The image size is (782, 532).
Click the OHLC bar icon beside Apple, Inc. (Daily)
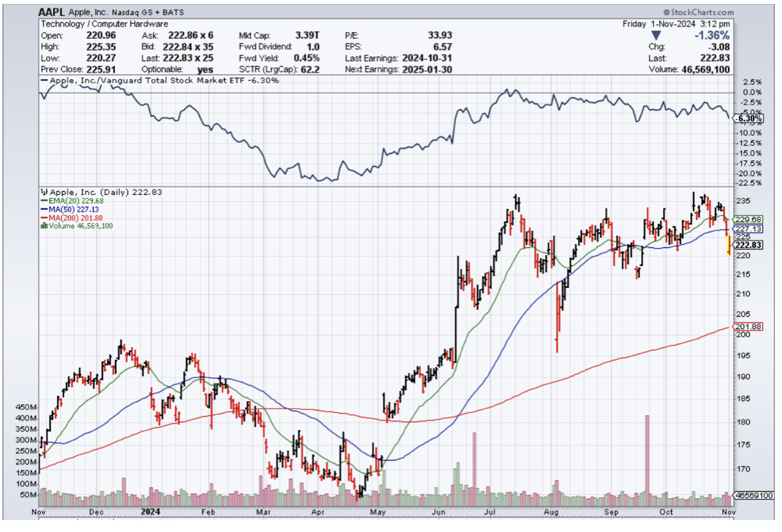tap(43, 192)
